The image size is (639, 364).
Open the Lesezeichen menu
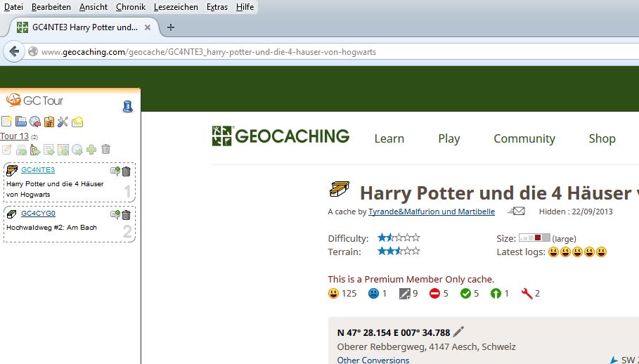tap(176, 7)
